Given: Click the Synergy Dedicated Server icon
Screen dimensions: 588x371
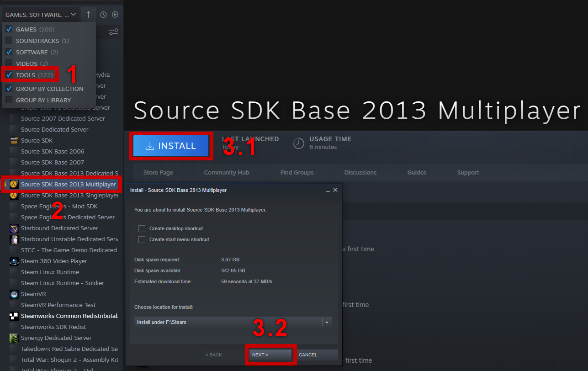Looking at the screenshot, I should 14,338.
